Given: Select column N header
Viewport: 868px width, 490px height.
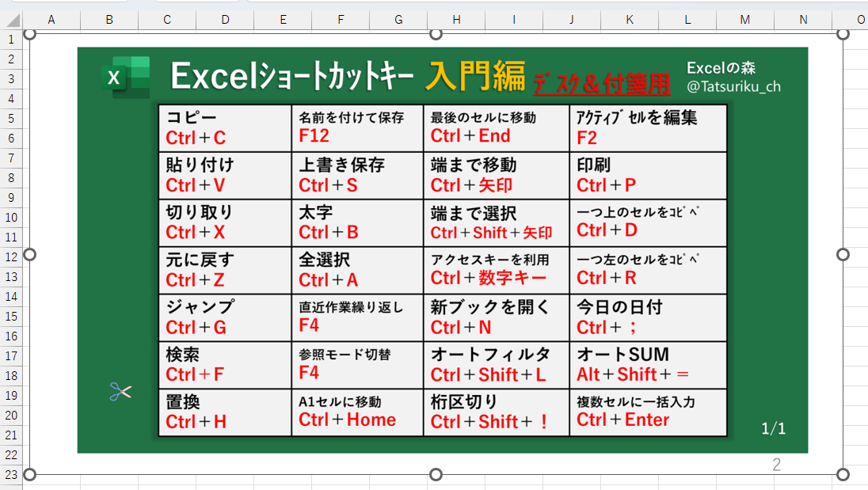Looking at the screenshot, I should (x=803, y=20).
